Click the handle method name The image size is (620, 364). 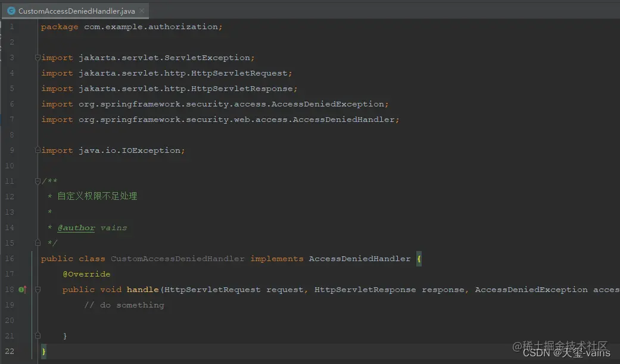[142, 290]
